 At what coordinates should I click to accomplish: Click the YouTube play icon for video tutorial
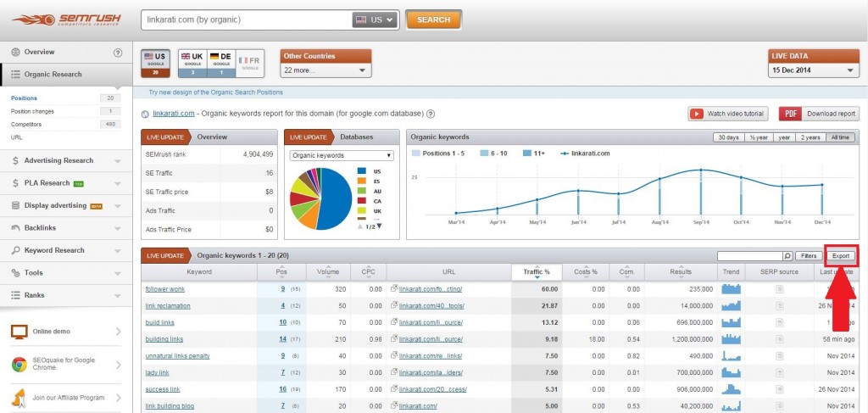click(697, 114)
